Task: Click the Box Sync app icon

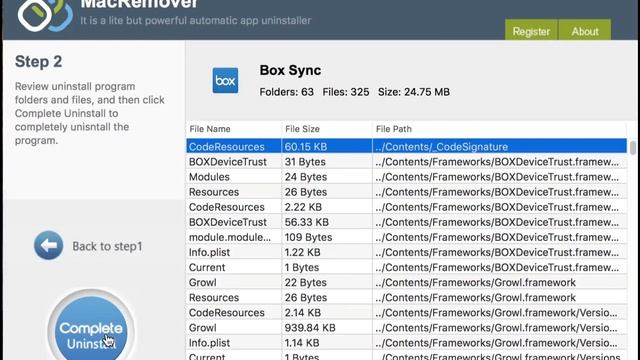Action: point(225,80)
